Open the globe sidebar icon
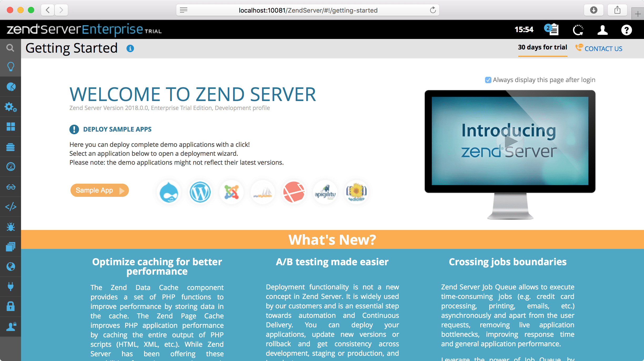Viewport: 644px width, 361px height. click(11, 267)
